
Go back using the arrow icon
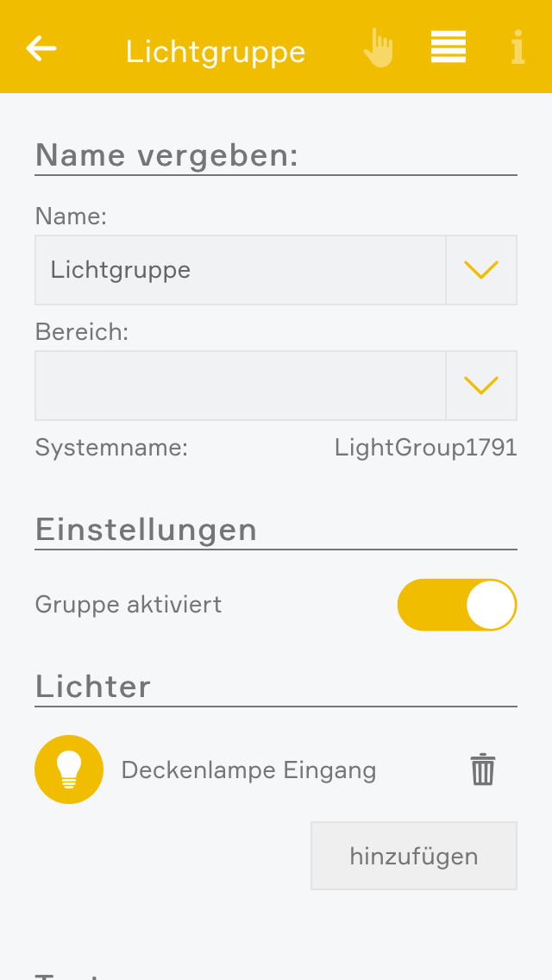click(x=41, y=48)
